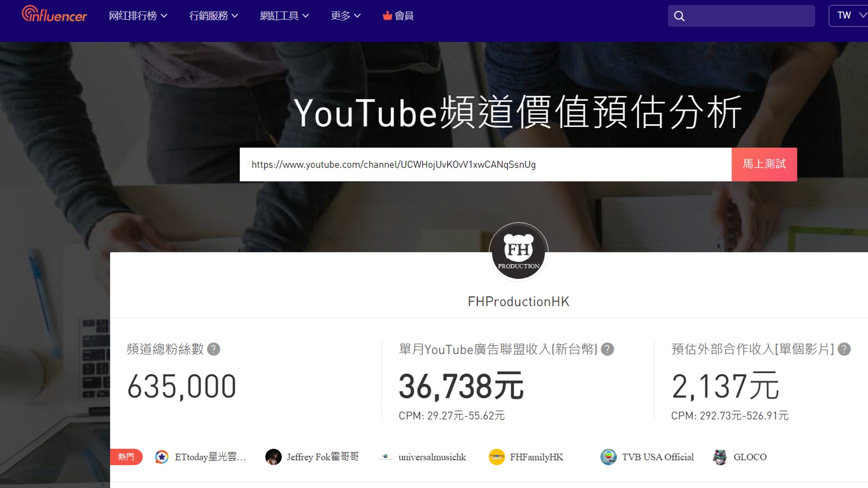This screenshot has height=488, width=868.
Task: Open the ETtoday星光雲 channel link
Action: [x=210, y=457]
